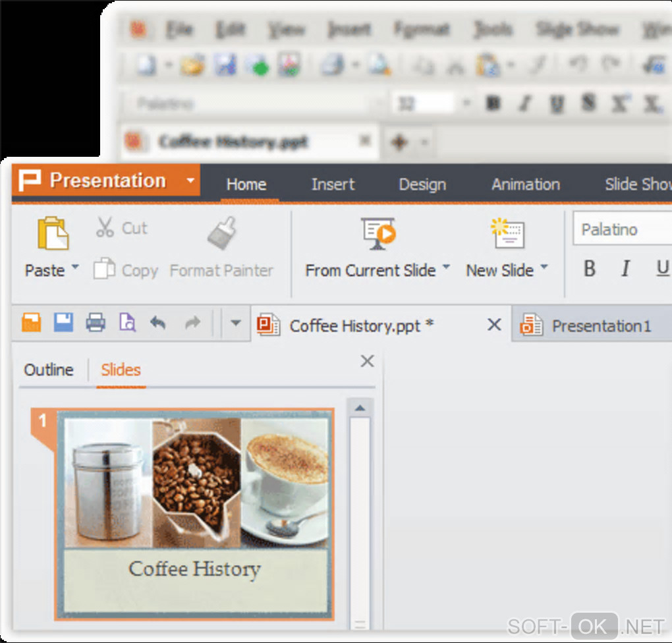The image size is (672, 643).
Task: Click the Paste clipboard icon
Action: click(53, 233)
